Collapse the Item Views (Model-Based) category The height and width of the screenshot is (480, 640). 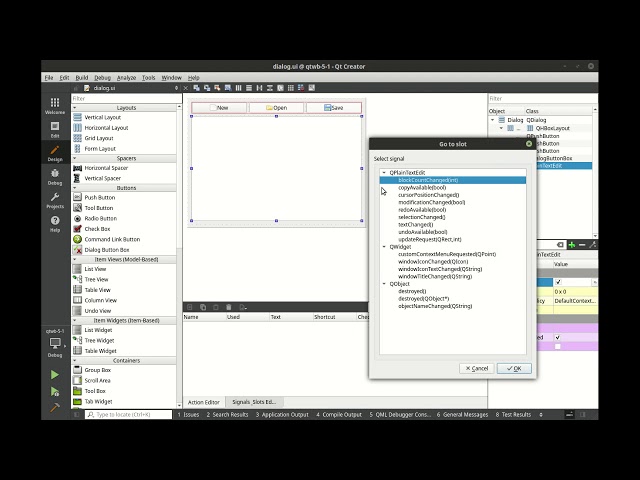click(75, 260)
